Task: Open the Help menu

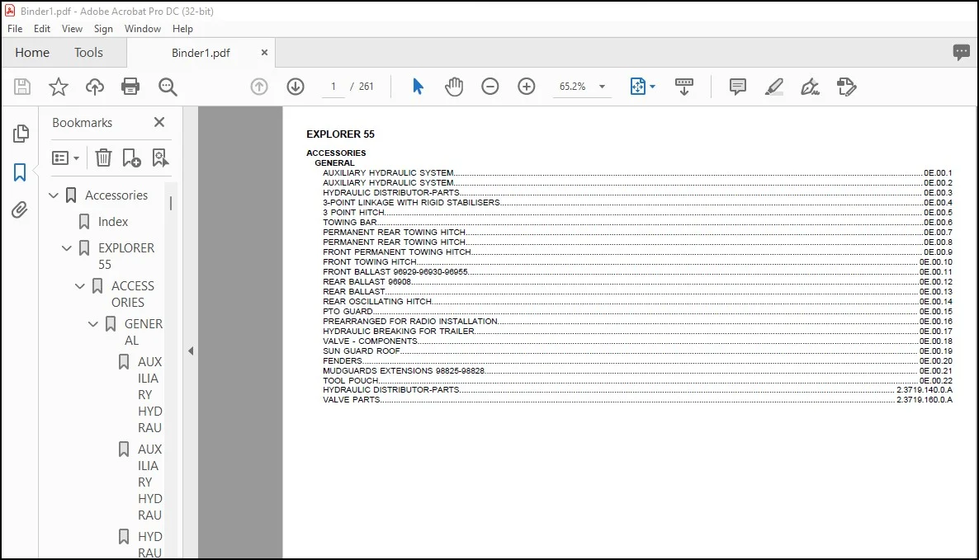Action: click(183, 29)
